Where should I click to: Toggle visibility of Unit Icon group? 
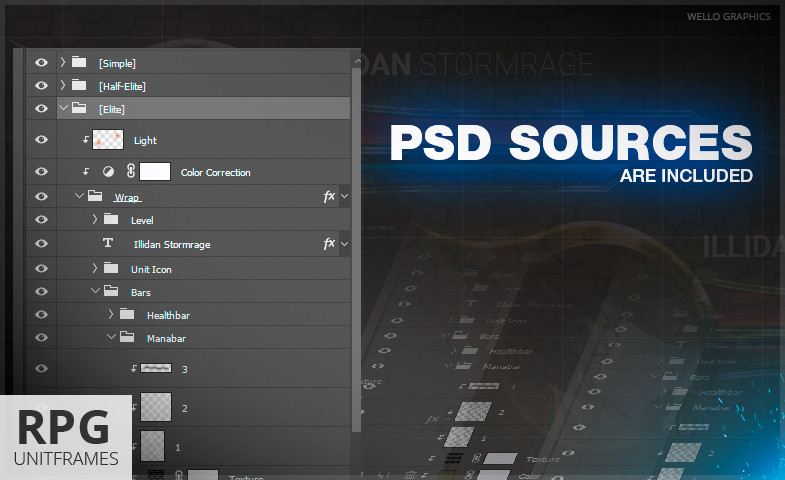tap(42, 269)
